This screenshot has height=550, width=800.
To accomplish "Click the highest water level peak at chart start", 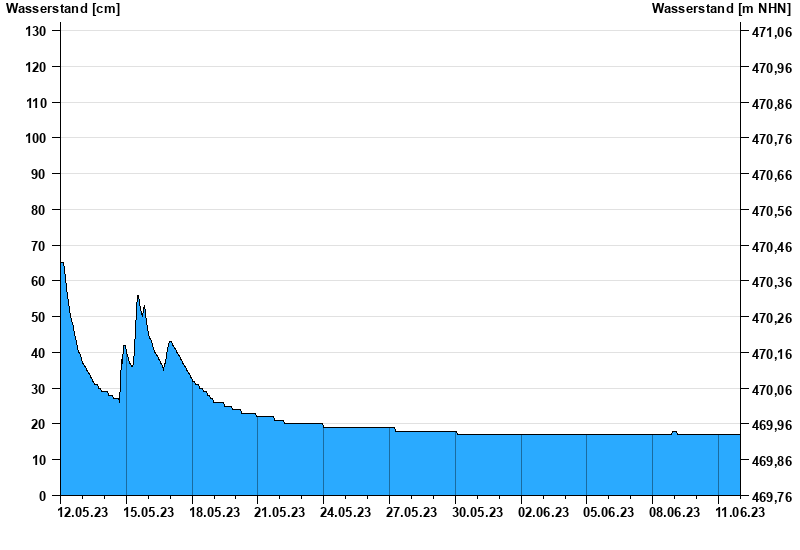I will point(62,263).
